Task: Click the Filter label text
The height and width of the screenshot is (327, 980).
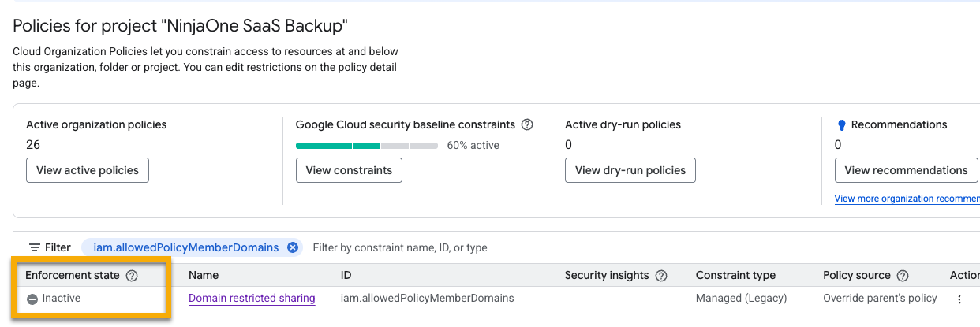Action: tap(58, 247)
